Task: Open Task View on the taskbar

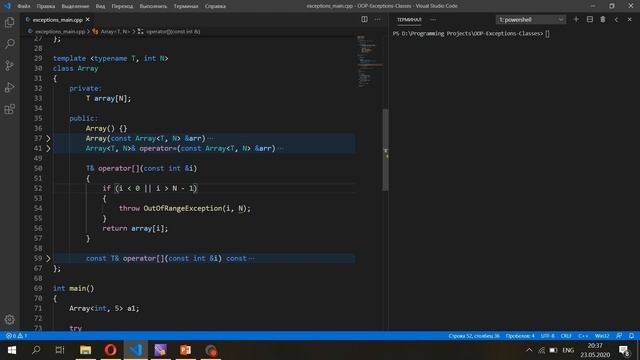Action: [60, 350]
